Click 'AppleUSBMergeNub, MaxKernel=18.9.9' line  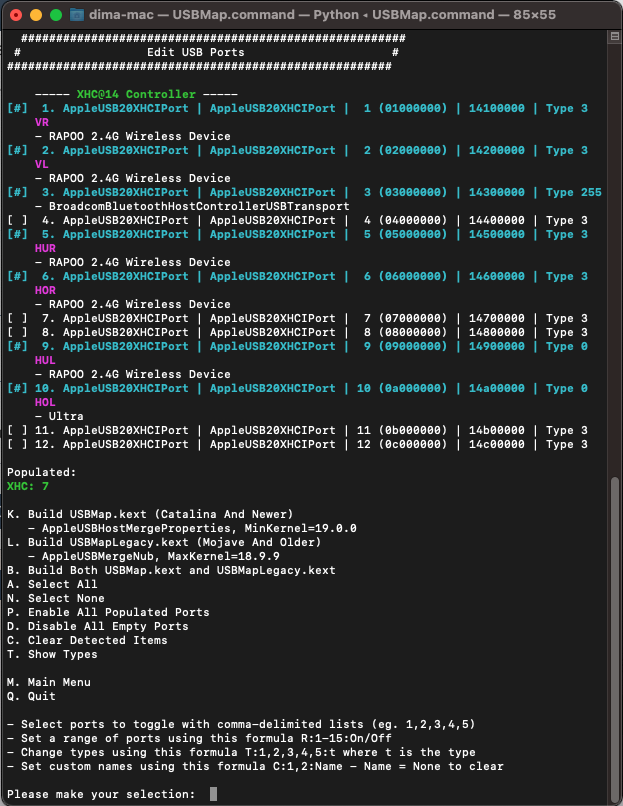pyautogui.click(x=154, y=556)
